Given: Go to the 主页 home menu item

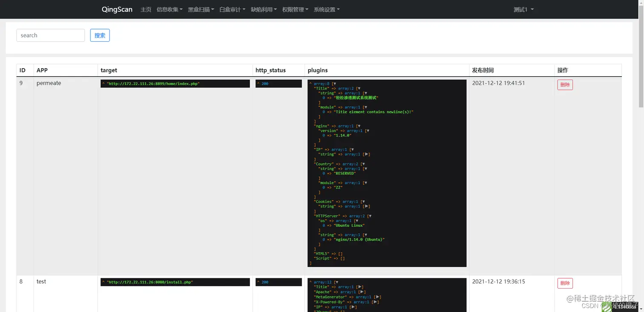Looking at the screenshot, I should [146, 9].
